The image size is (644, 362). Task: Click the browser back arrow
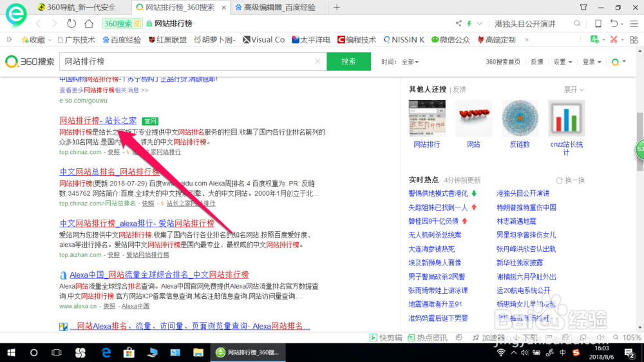38,23
